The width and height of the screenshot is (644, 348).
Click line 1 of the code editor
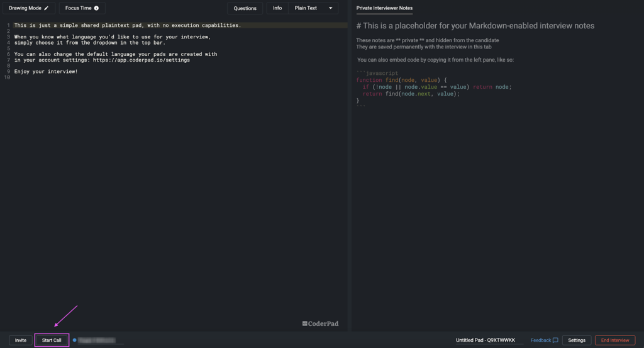point(180,25)
